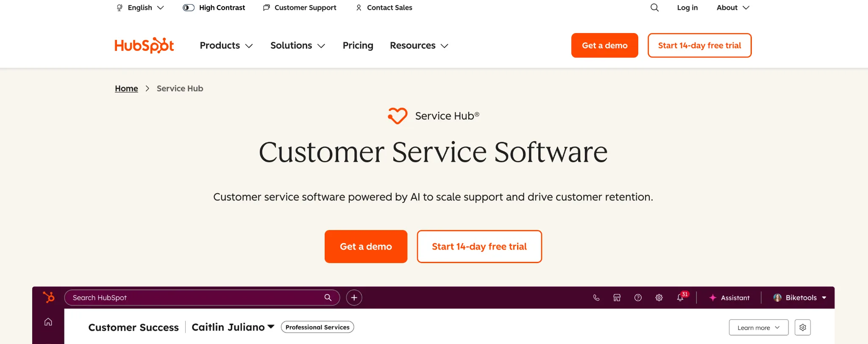This screenshot has height=344, width=868.
Task: Open the phone calling icon
Action: click(x=596, y=297)
